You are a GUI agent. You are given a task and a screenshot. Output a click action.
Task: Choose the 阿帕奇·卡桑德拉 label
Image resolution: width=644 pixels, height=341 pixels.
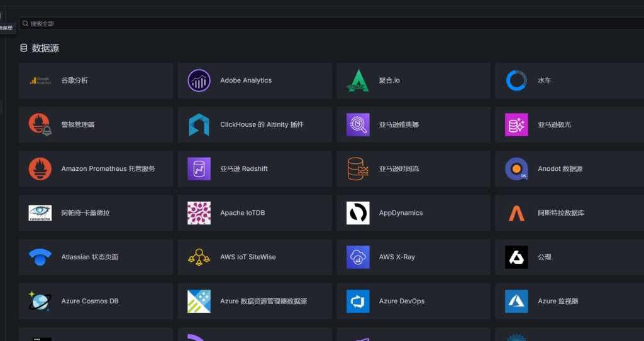pos(86,213)
